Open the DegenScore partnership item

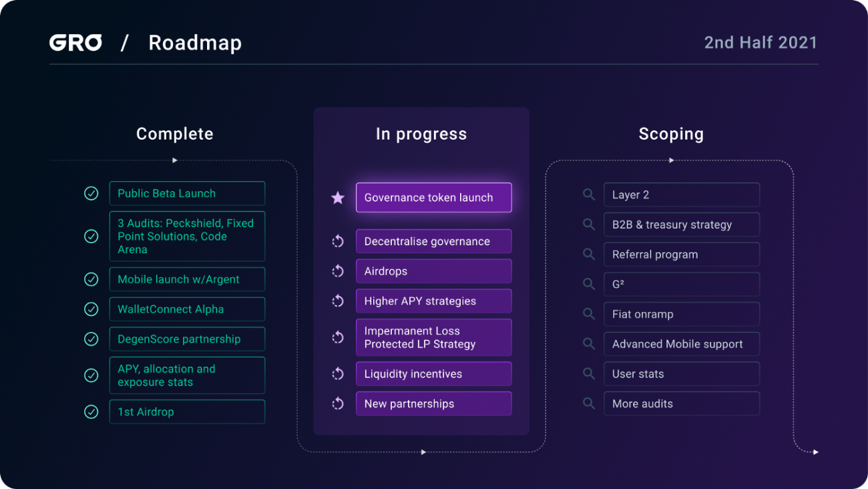tap(187, 339)
